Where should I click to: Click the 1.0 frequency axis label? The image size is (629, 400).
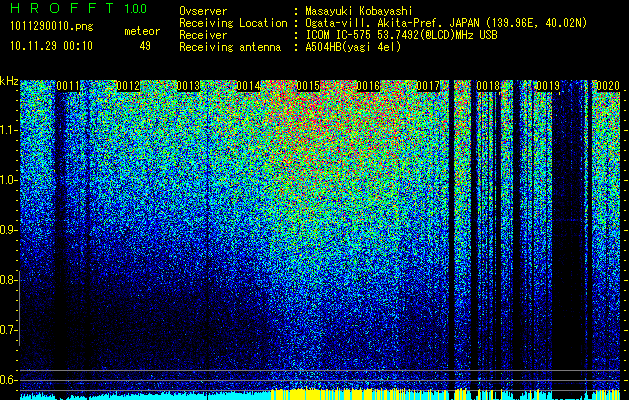8,180
